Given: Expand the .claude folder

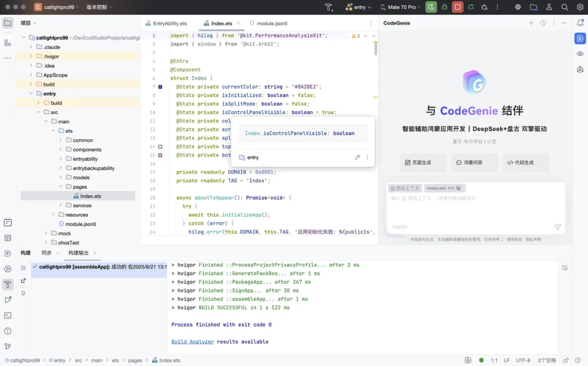Looking at the screenshot, I should (31, 47).
